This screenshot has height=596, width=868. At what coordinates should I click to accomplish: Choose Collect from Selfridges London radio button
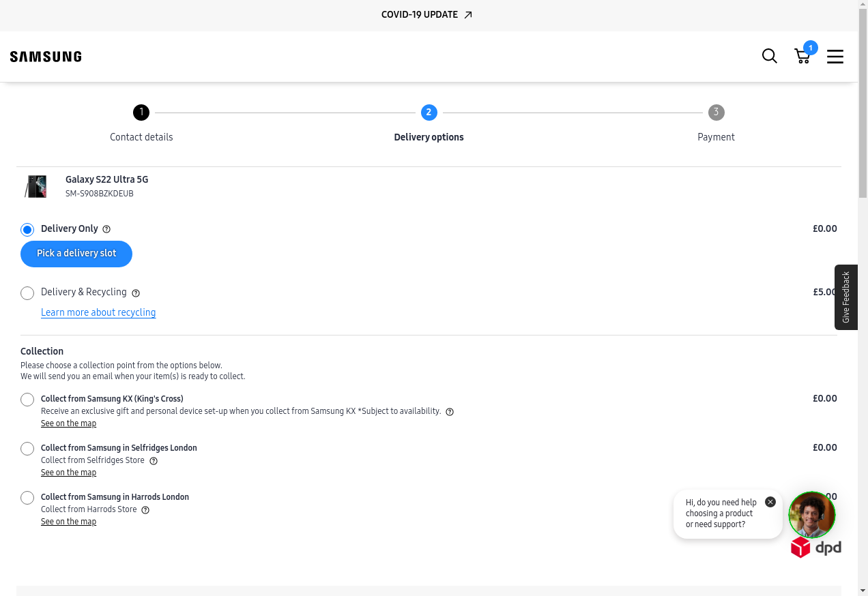27,449
